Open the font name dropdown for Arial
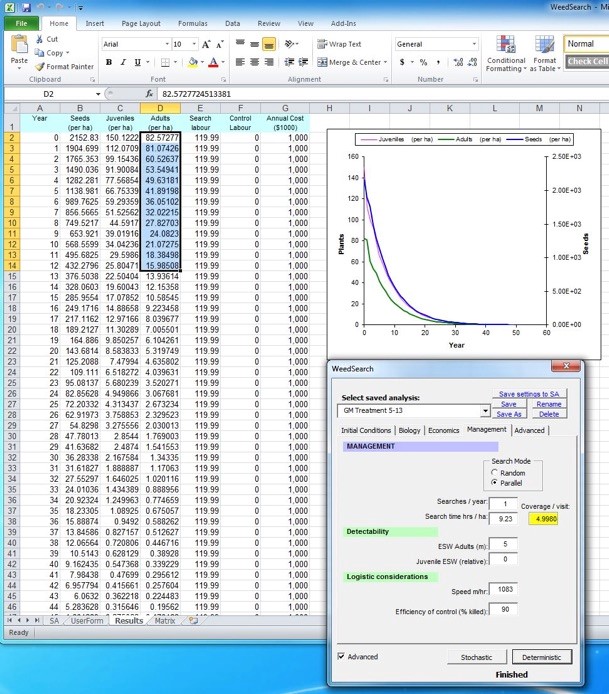This screenshot has width=609, height=694. (167, 44)
